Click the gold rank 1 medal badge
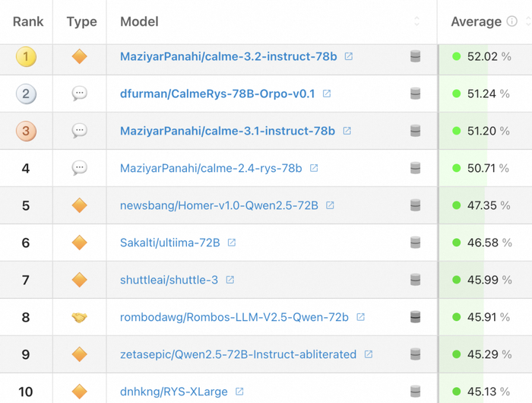 [26, 56]
